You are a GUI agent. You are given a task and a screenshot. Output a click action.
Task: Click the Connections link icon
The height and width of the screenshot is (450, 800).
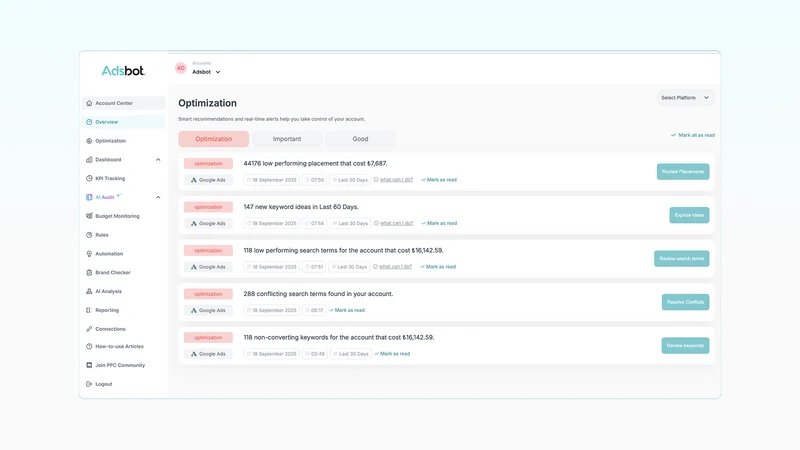coord(89,329)
